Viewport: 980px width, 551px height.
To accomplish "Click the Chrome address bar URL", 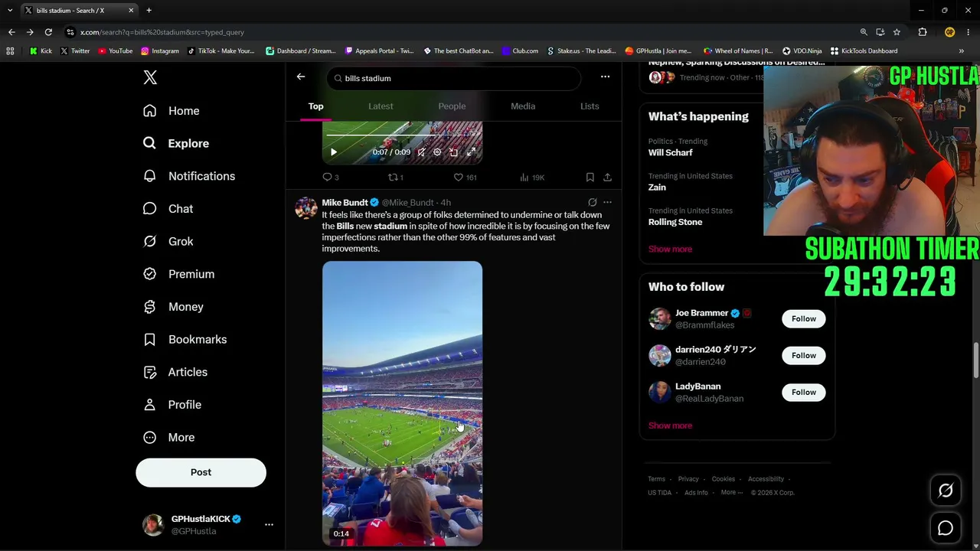I will [162, 32].
